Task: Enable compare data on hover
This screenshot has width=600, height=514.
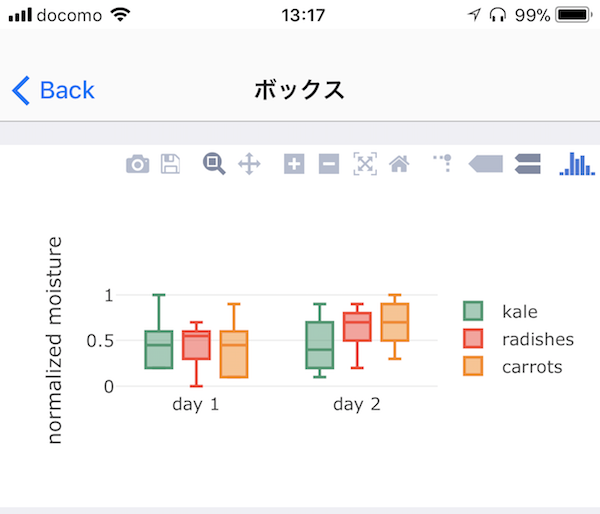Action: 528,164
